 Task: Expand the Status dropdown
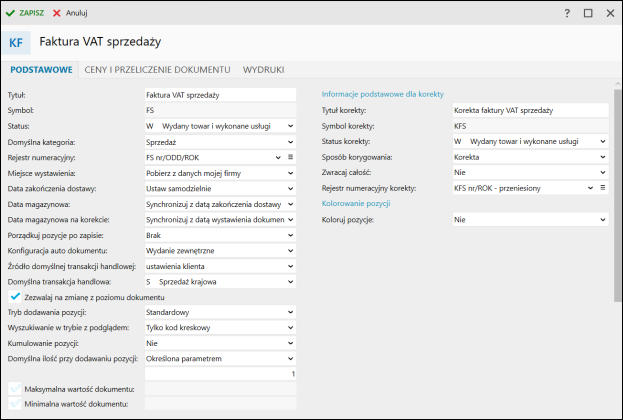pyautogui.click(x=221, y=126)
